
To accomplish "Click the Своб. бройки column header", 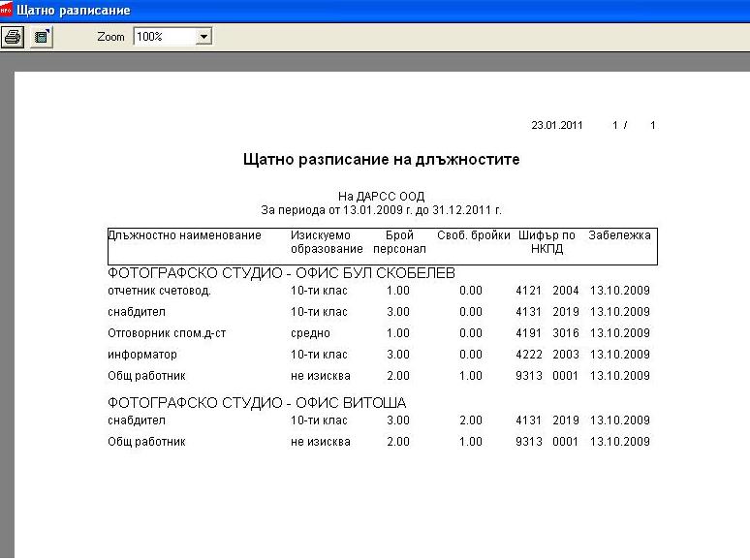I will point(474,235).
